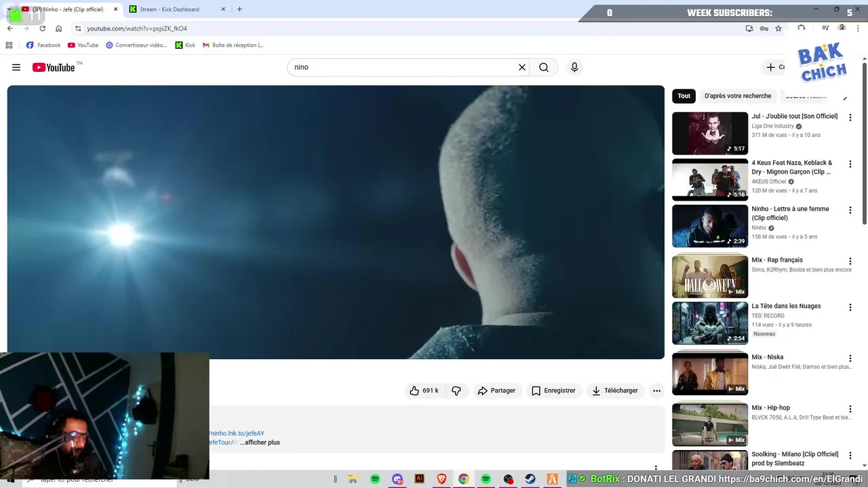Viewport: 868px width, 488px height.
Task: Open the Chrome extensions puzzle icon
Action: 802,28
